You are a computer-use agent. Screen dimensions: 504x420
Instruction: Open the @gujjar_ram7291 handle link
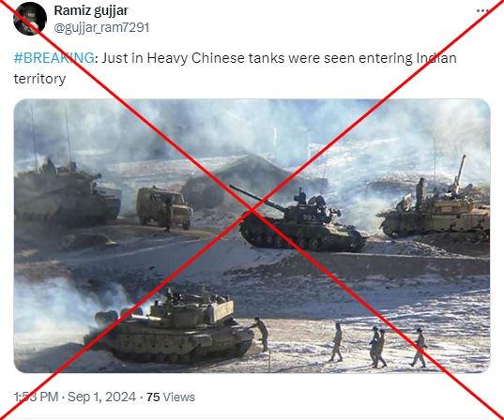(x=101, y=27)
